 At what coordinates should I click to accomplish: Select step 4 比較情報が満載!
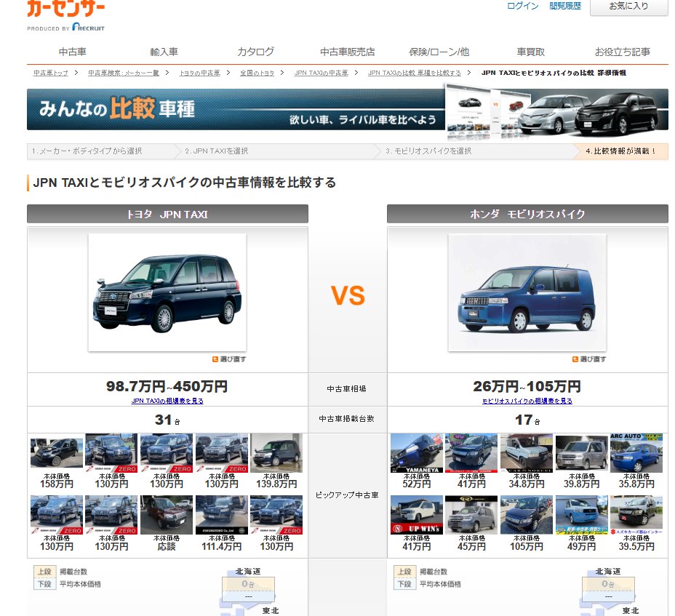(620, 151)
